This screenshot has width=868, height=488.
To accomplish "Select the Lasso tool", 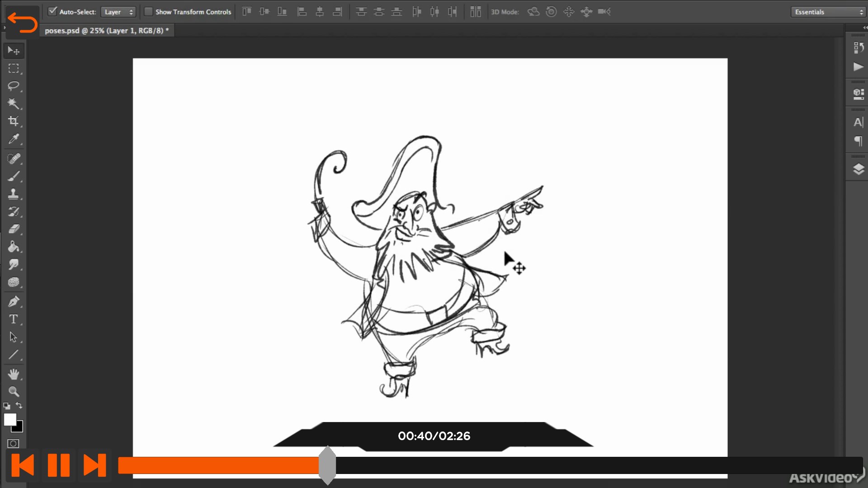I will [14, 86].
